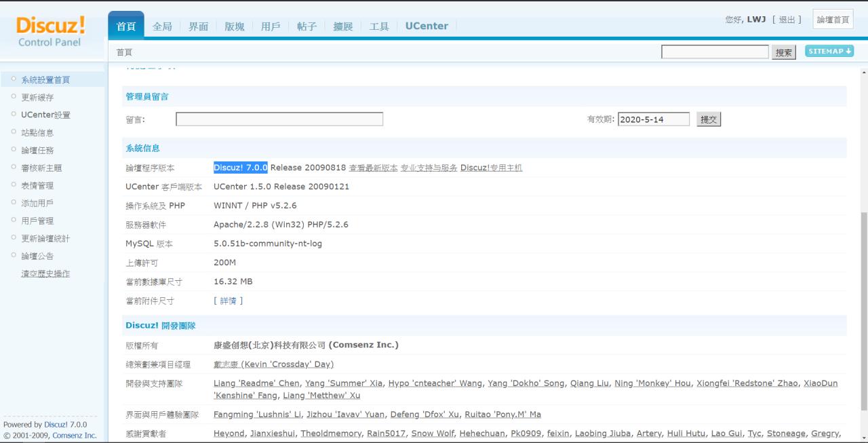
Task: Open 表情管理 in the sidebar
Action: click(x=37, y=186)
